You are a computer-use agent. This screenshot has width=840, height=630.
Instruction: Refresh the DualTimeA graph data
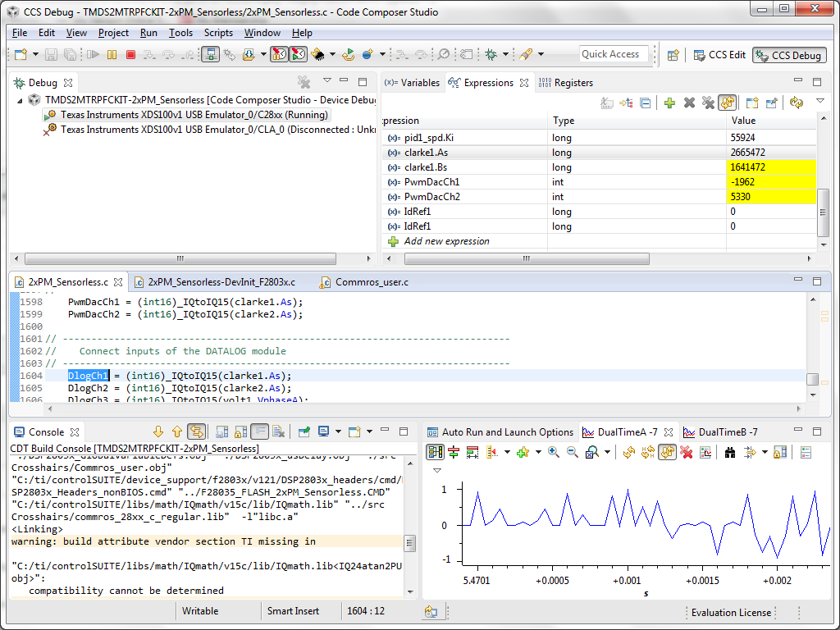tap(628, 452)
